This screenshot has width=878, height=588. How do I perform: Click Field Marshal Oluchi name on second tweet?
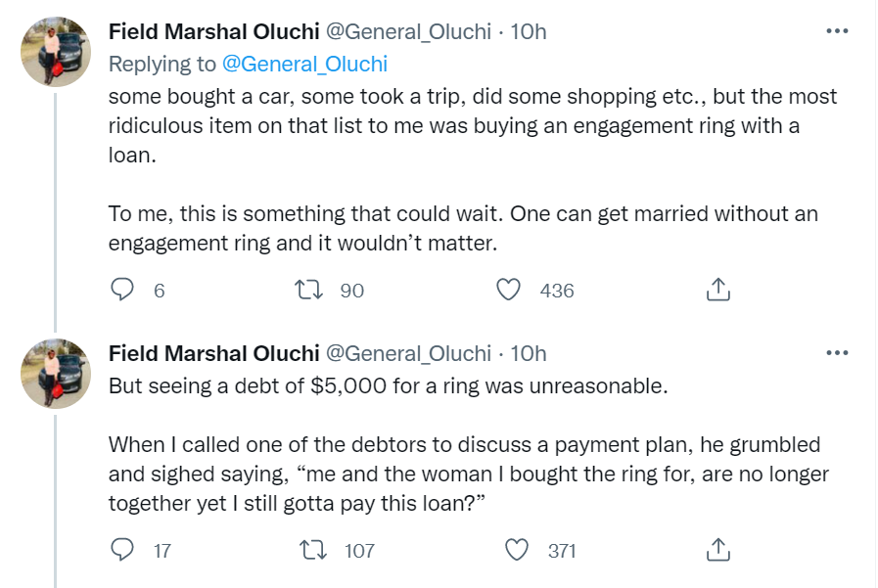point(213,353)
